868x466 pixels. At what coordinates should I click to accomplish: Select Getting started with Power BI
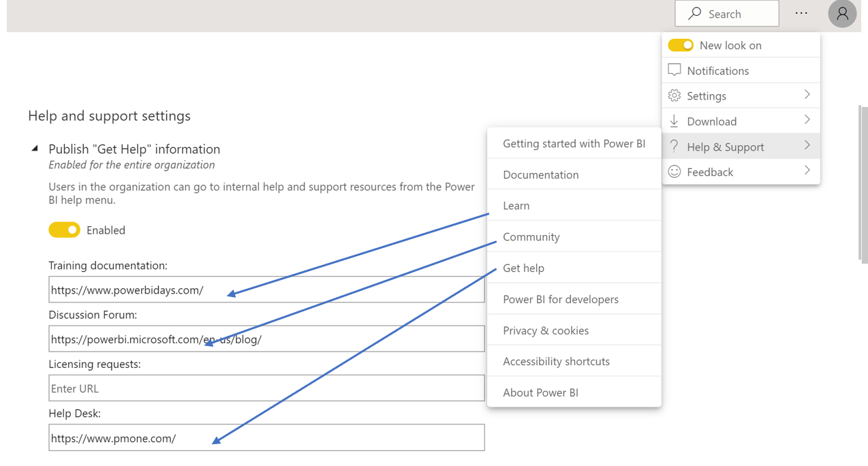click(574, 143)
